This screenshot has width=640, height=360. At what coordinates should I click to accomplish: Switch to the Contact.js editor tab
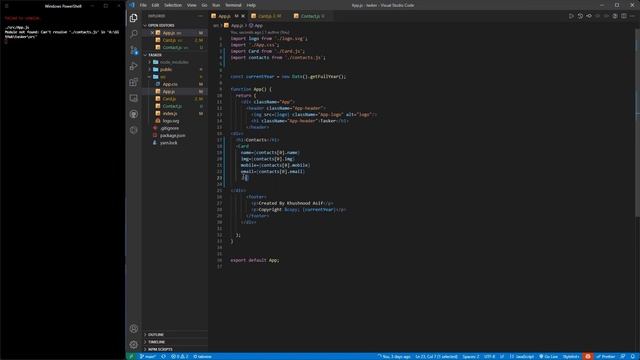point(312,16)
